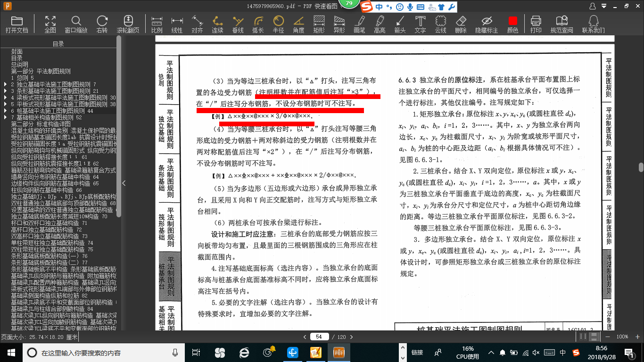Image resolution: width=644 pixels, height=362 pixels.
Task: Click 联系我们 contact us icon
Action: click(593, 25)
